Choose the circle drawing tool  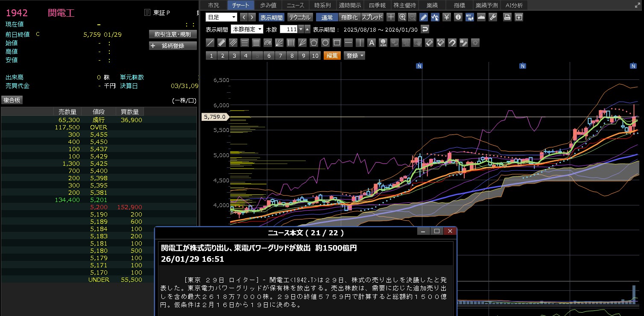click(x=325, y=43)
